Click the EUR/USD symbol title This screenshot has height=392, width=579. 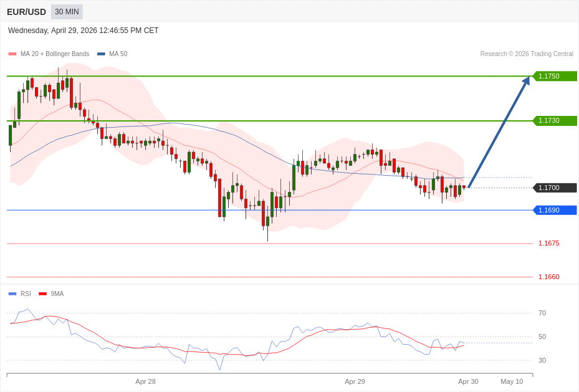pos(26,12)
